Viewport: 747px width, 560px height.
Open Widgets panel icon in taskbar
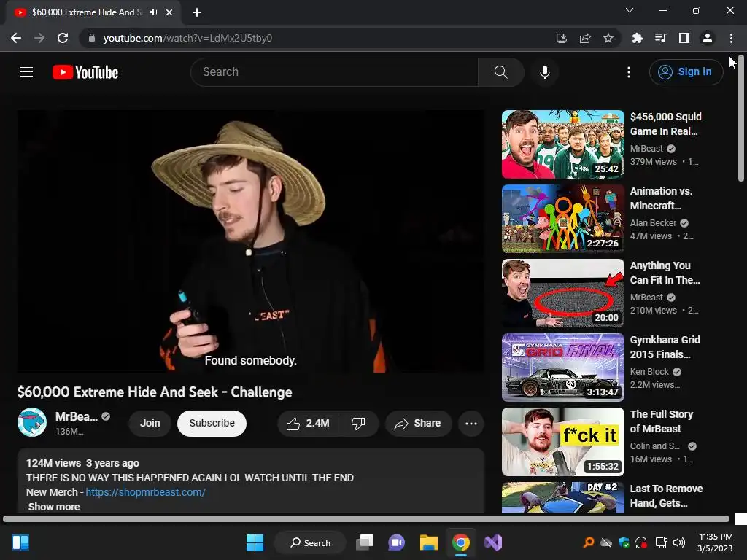pos(20,542)
